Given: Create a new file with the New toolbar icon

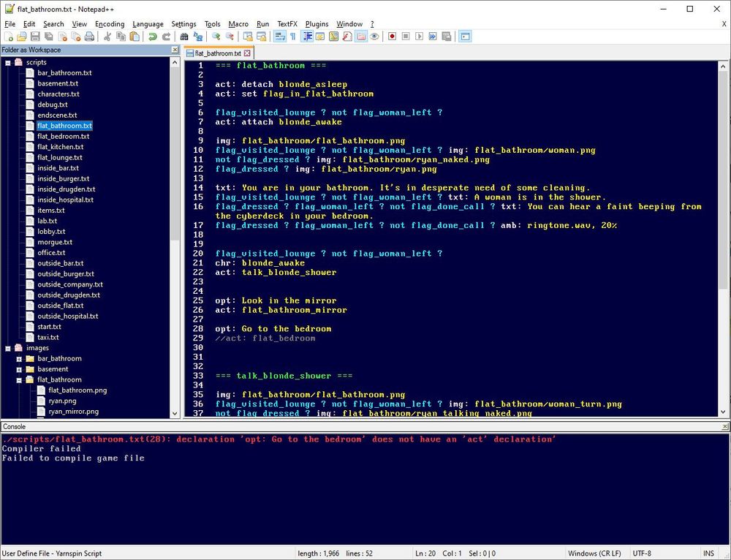Looking at the screenshot, I should [x=8, y=37].
